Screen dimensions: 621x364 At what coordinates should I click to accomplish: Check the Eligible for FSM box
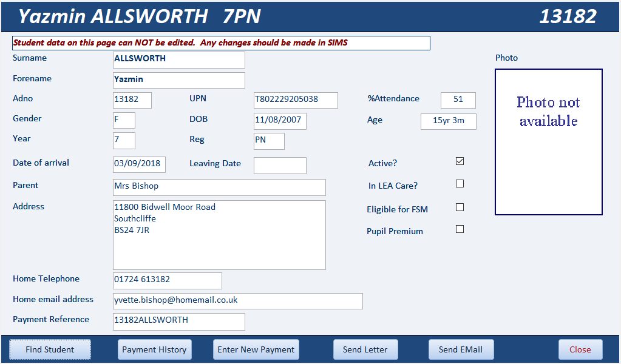pyautogui.click(x=460, y=207)
